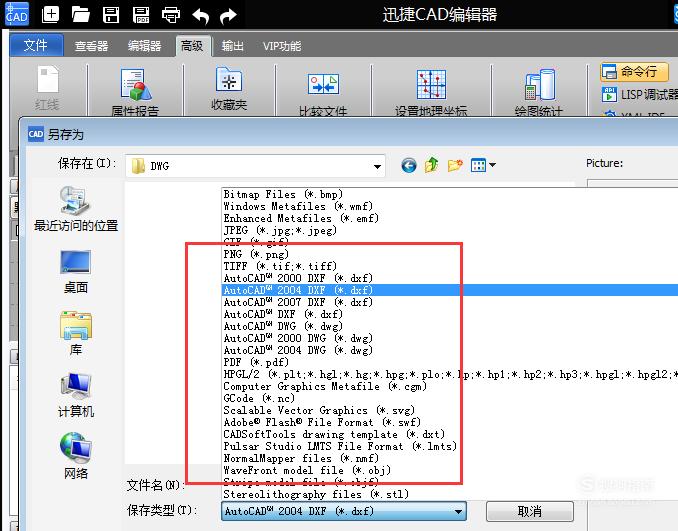Image resolution: width=678 pixels, height=531 pixels.
Task: Choose HPGL/2 plotter format option
Action: click(450, 374)
